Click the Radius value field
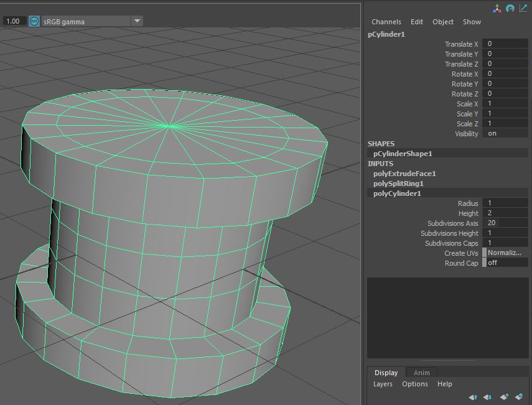532x405 pixels. coord(505,203)
